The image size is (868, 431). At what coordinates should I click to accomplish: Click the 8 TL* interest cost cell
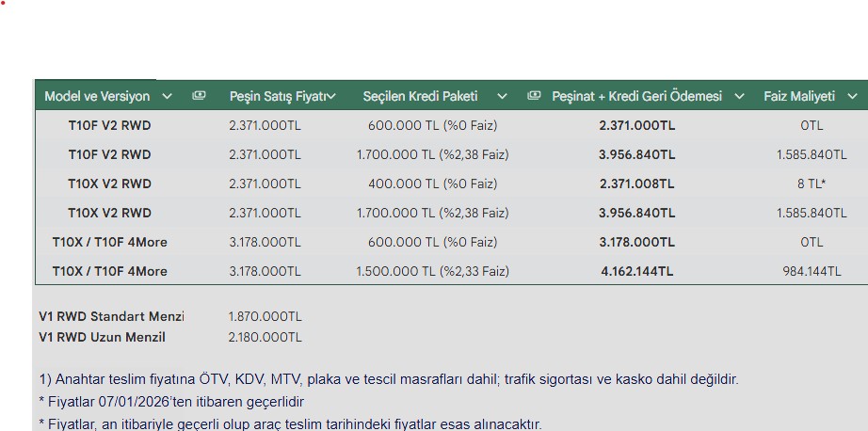coord(812,184)
